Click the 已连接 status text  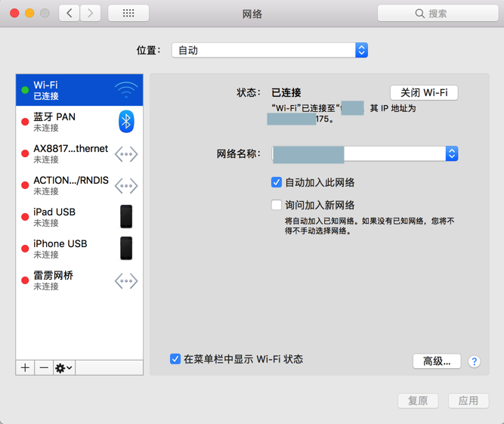tap(286, 92)
